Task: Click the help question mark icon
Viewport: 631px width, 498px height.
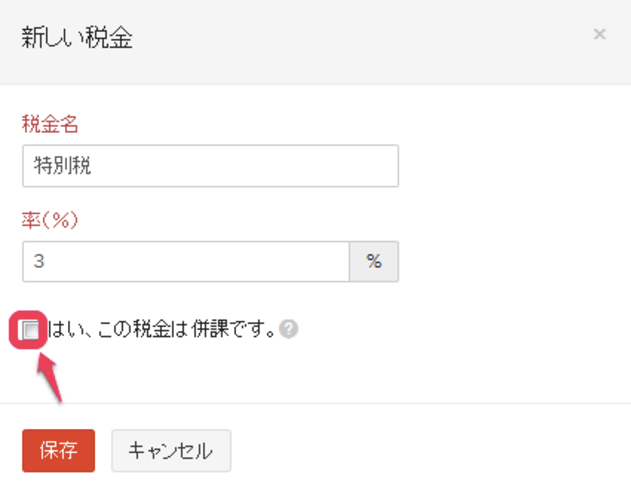Action: coord(288,329)
